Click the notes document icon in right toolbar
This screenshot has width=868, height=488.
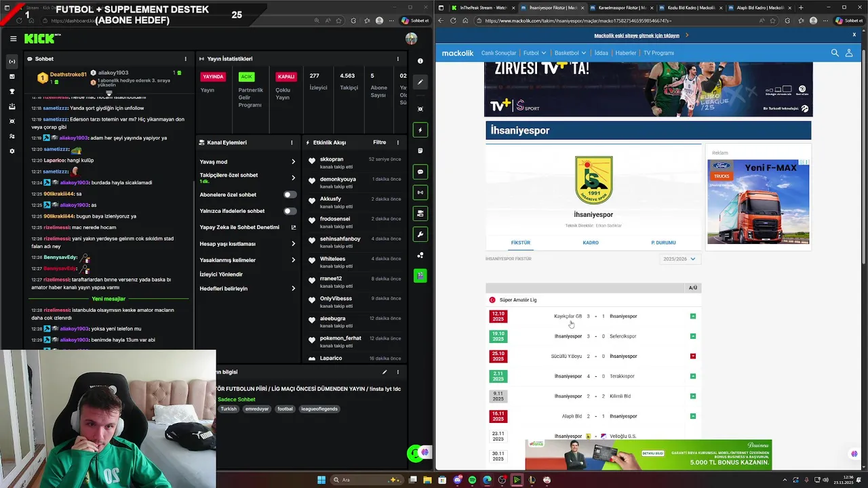pyautogui.click(x=420, y=150)
